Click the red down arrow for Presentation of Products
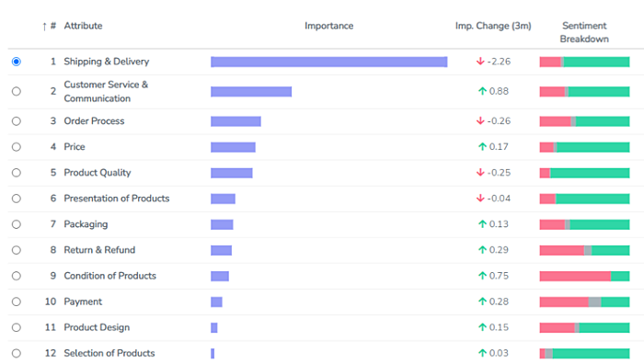This screenshot has width=644, height=364. pos(480,199)
